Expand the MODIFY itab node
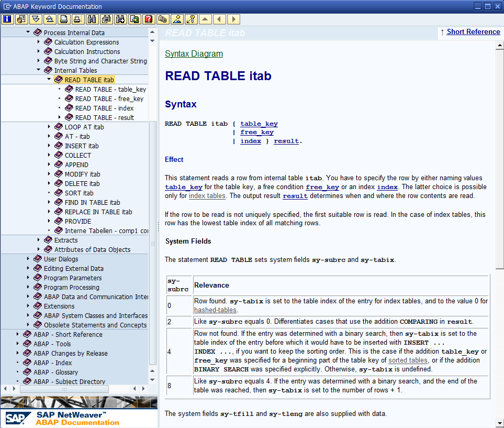The image size is (504, 428). click(x=49, y=174)
